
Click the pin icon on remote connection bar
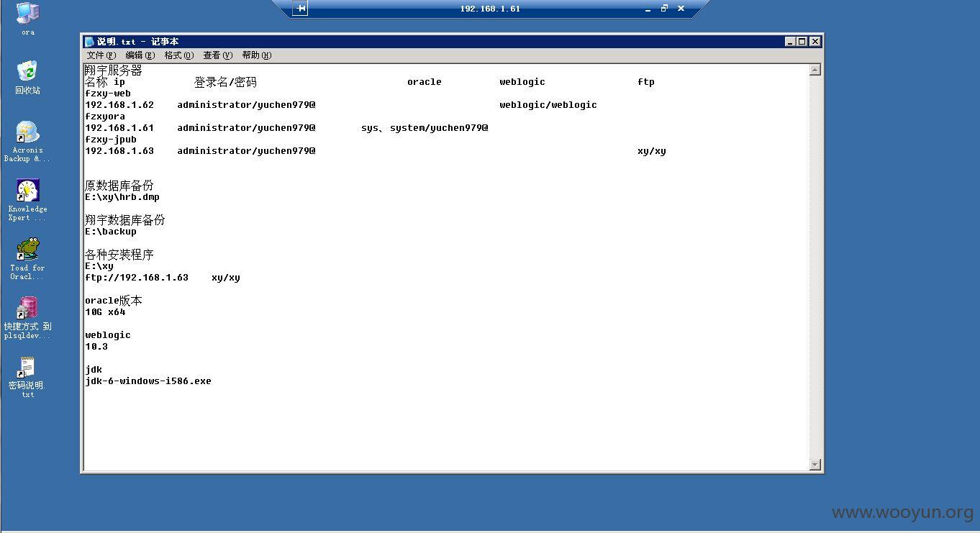coord(301,9)
